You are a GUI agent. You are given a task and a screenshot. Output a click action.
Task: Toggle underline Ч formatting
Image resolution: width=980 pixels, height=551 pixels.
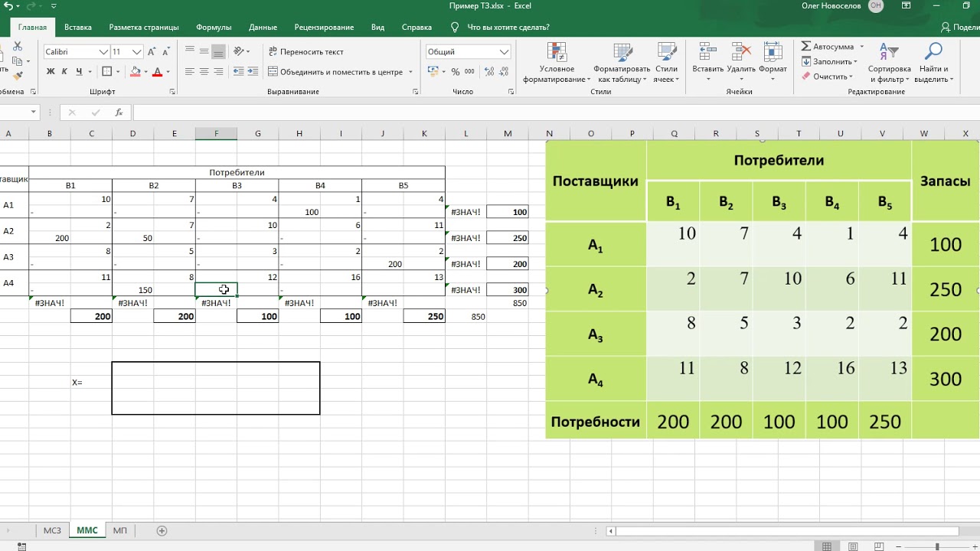(79, 72)
